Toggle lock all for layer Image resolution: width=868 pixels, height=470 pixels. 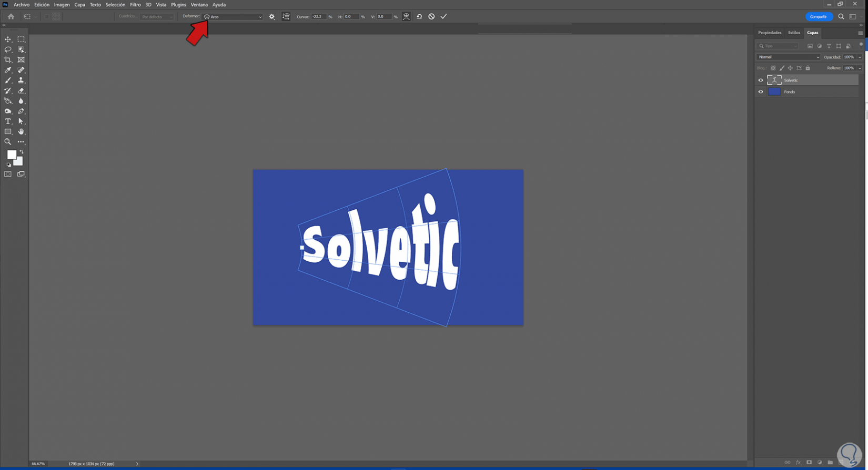pyautogui.click(x=808, y=68)
